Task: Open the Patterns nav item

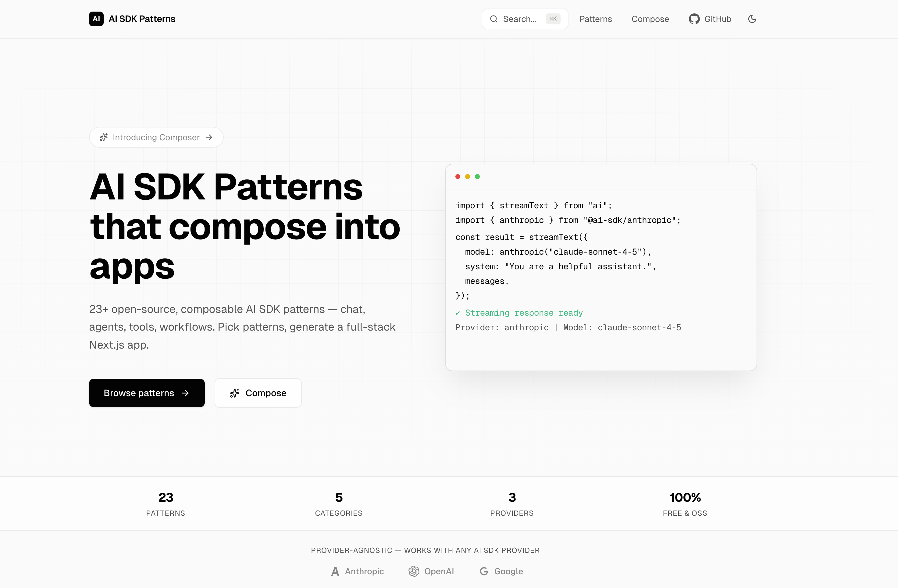Action: click(595, 19)
